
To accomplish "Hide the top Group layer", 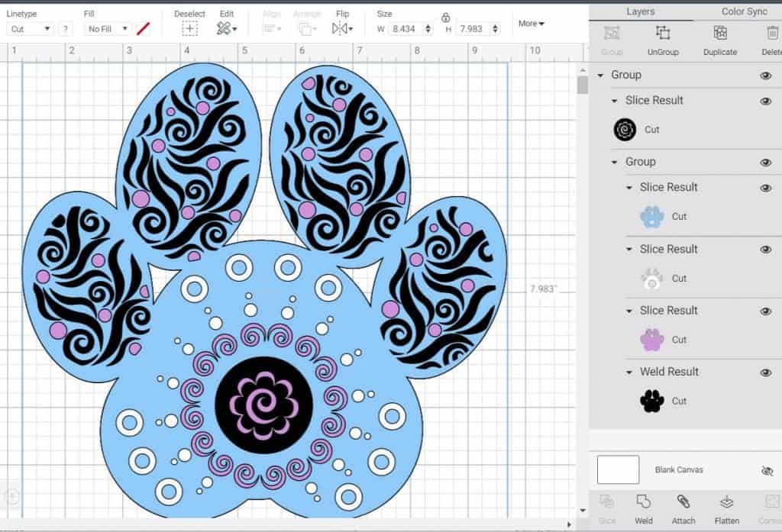I will (765, 76).
